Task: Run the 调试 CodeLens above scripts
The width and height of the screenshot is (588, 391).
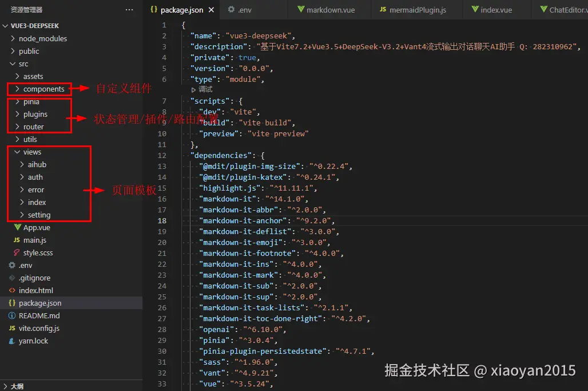Action: click(x=201, y=89)
